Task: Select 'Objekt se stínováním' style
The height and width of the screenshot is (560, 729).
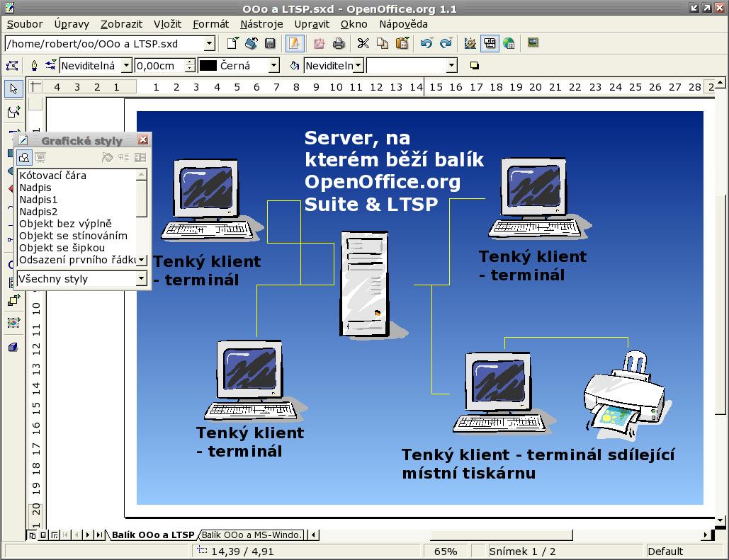Action: [x=73, y=236]
